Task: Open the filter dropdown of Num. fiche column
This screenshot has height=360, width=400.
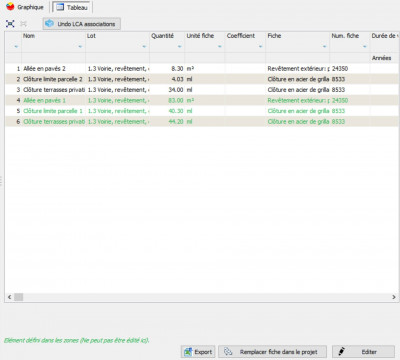Action: 365,46
